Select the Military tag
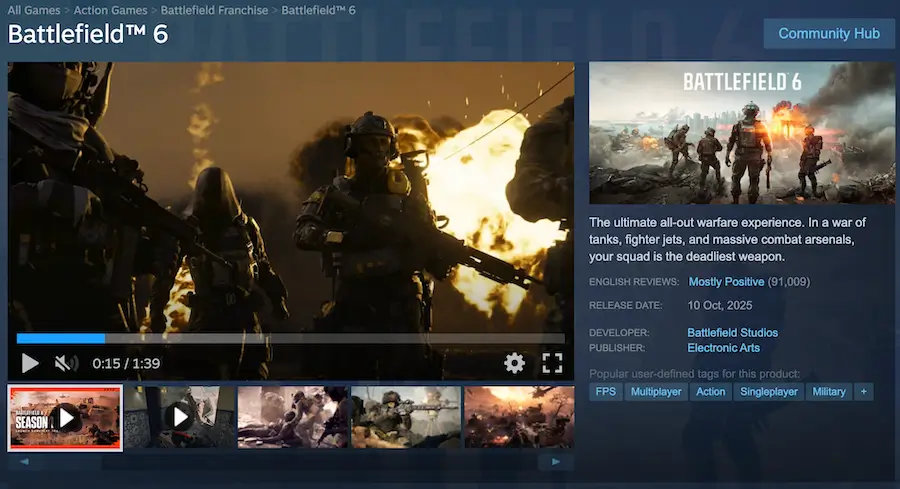The image size is (900, 489). click(x=829, y=392)
